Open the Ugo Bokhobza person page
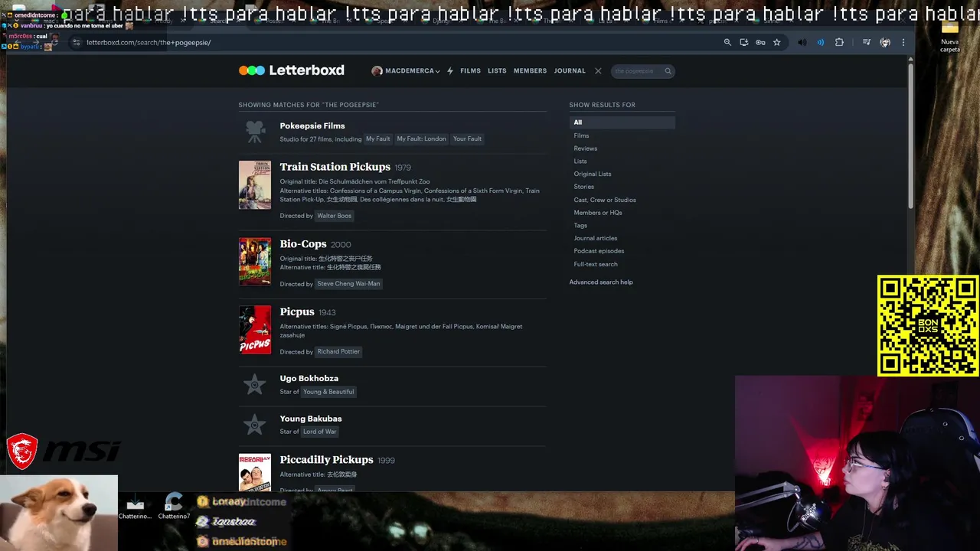980x551 pixels. [x=309, y=378]
